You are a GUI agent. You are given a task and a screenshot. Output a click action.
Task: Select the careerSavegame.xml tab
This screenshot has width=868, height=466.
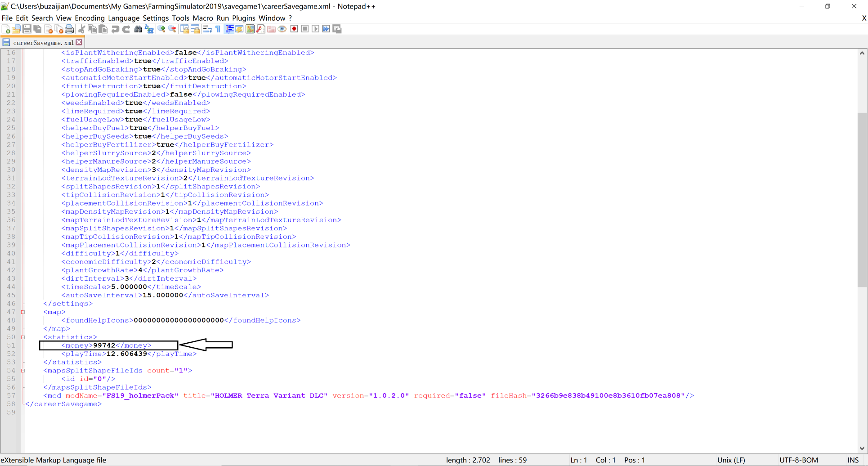click(43, 43)
